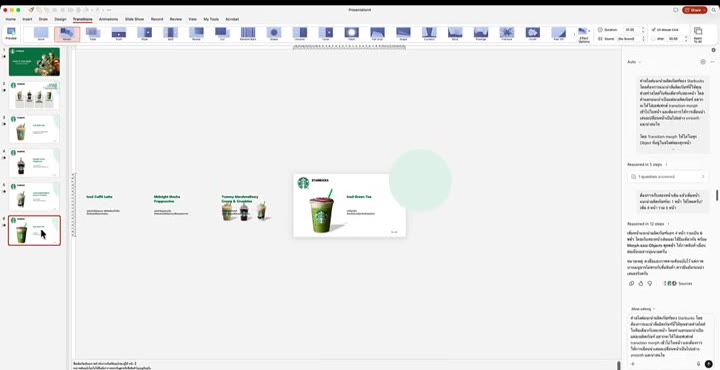Click the thumbs up icon in chat panel
Screen dimensions: 720x370
[641, 284]
